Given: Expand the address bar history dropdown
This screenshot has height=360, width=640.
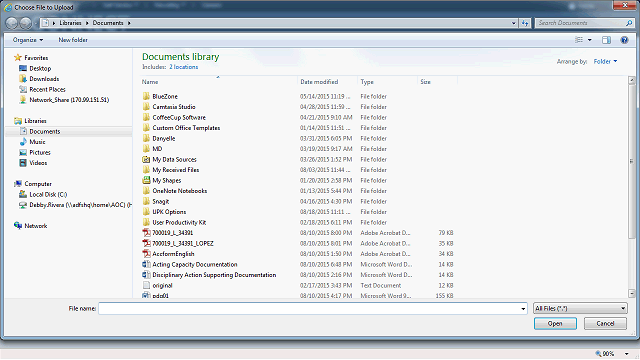Looking at the screenshot, I should [514, 23].
